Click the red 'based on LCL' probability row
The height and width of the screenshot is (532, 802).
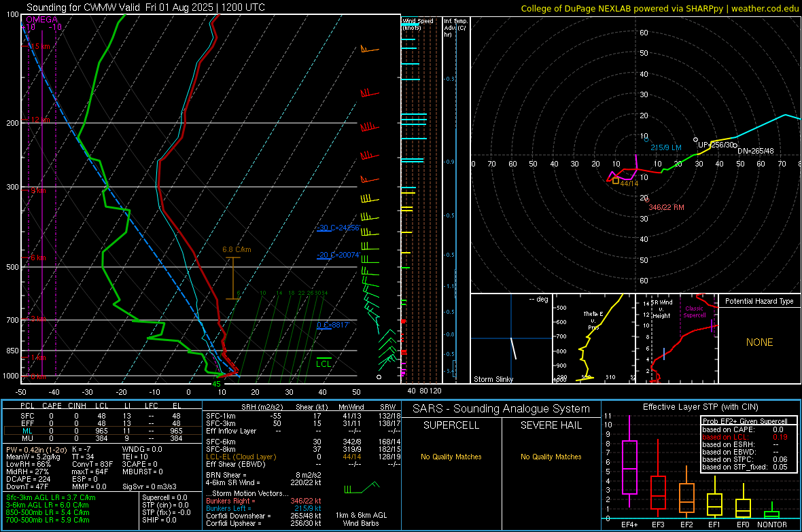745,437
